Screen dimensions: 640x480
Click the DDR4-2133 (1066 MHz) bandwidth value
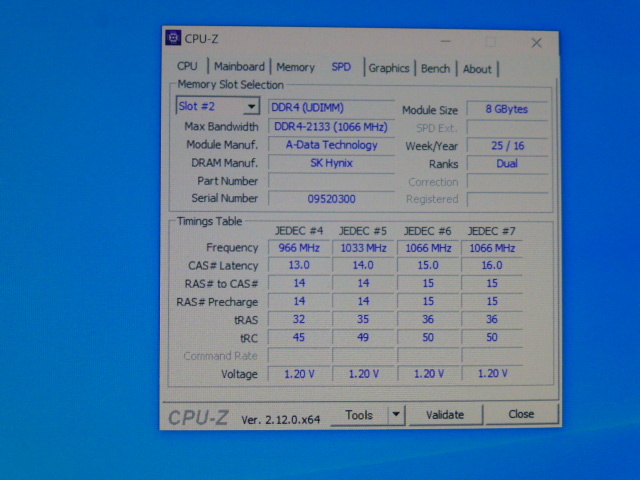[x=331, y=127]
